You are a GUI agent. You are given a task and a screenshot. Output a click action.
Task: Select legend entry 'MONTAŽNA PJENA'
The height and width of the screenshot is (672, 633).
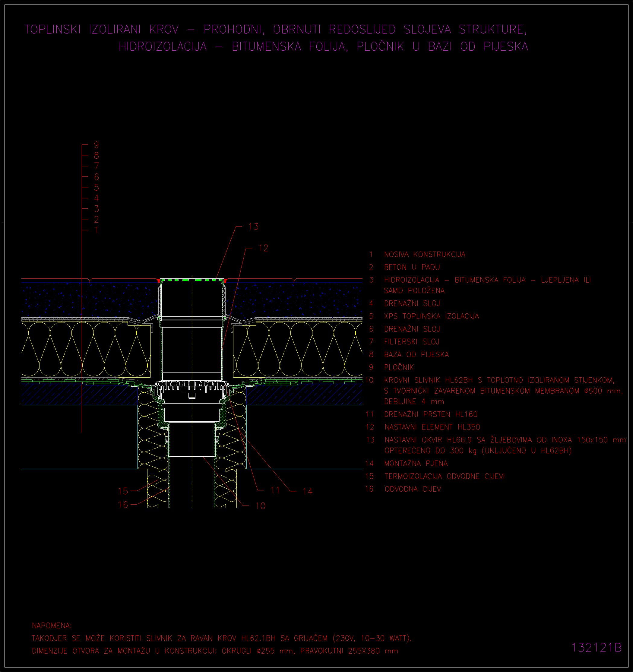416,464
